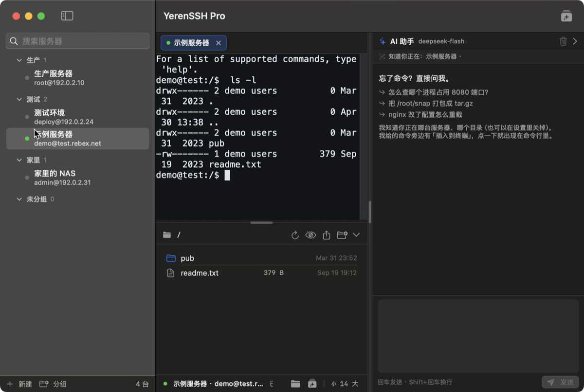Click the readme.txt document icon
The height and width of the screenshot is (392, 584).
pos(171,273)
